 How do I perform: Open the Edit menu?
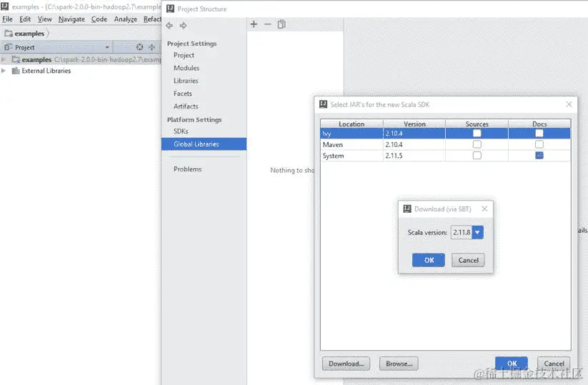point(25,19)
